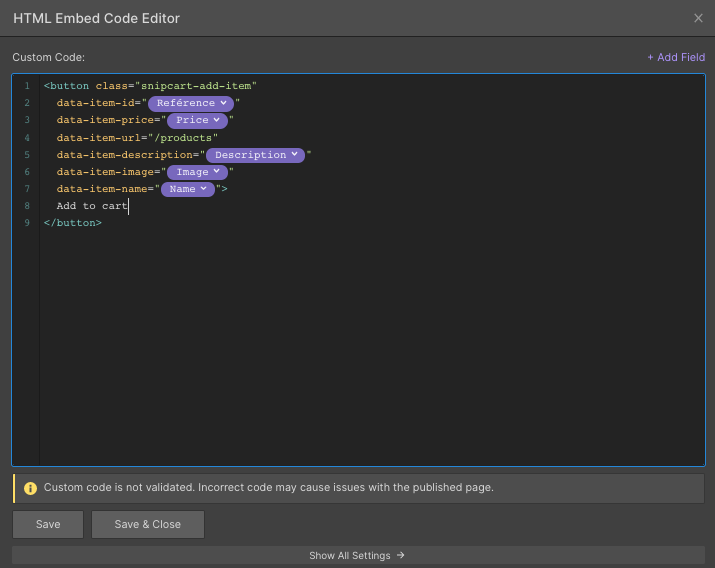Click the '/products' URL value
The height and width of the screenshot is (568, 715).
(x=183, y=138)
